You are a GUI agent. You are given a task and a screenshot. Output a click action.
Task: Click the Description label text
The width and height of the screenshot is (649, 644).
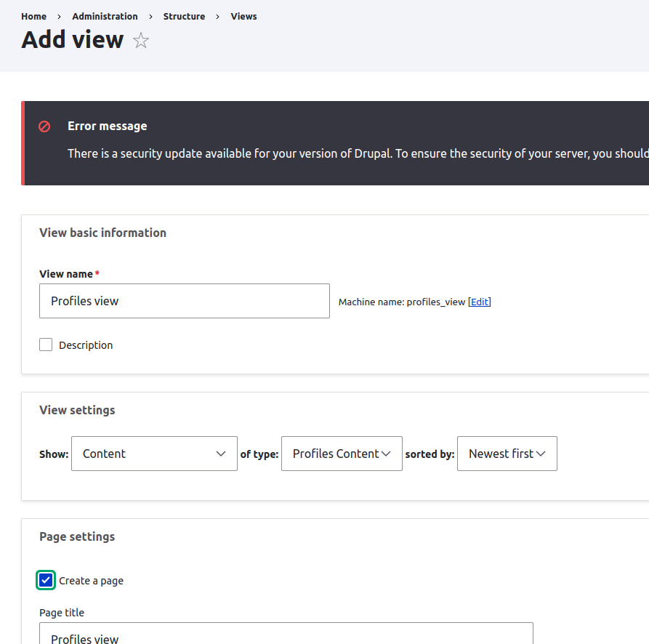click(86, 345)
